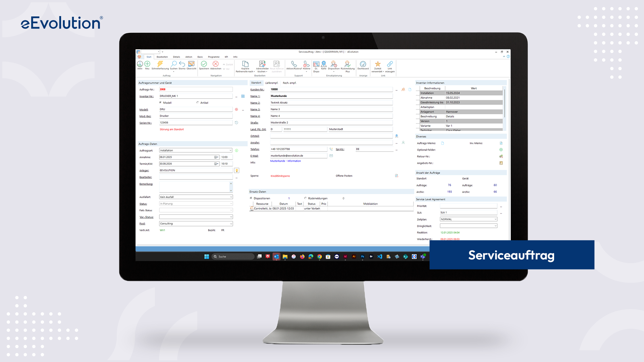Expand the Ausfallart dropdown
The height and width of the screenshot is (362, 644).
tap(231, 197)
